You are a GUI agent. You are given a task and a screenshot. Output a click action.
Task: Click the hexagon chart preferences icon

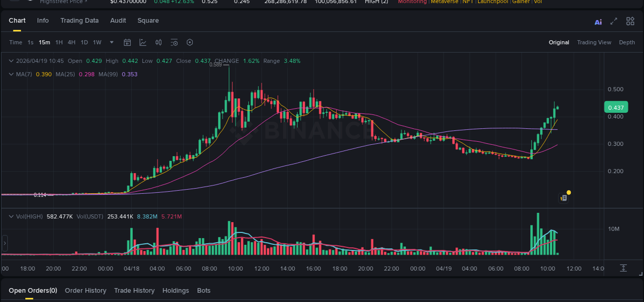point(190,42)
